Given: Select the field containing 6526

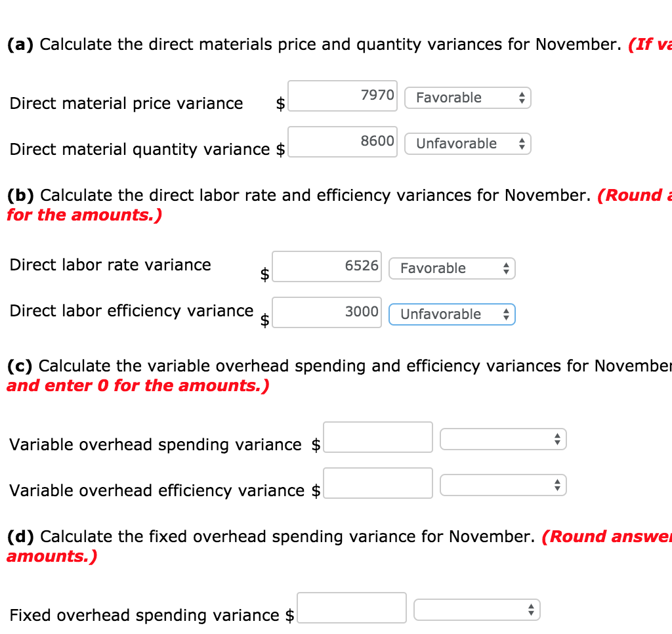Looking at the screenshot, I should 327,266.
